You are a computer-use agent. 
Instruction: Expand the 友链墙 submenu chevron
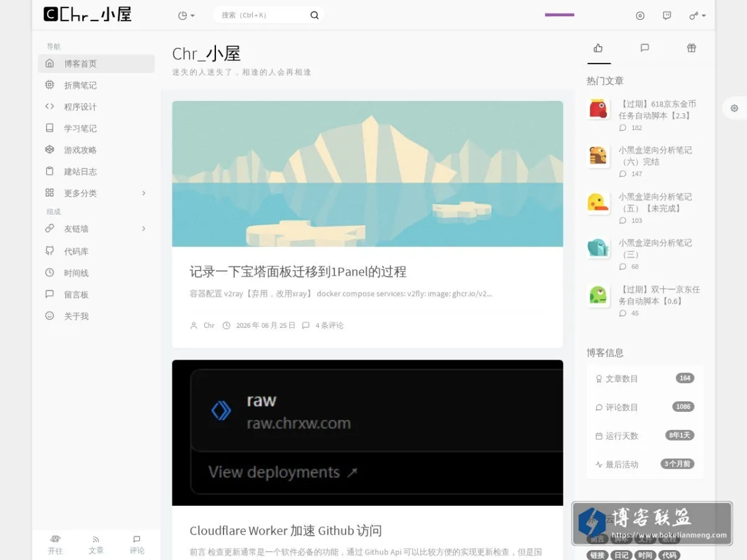144,229
